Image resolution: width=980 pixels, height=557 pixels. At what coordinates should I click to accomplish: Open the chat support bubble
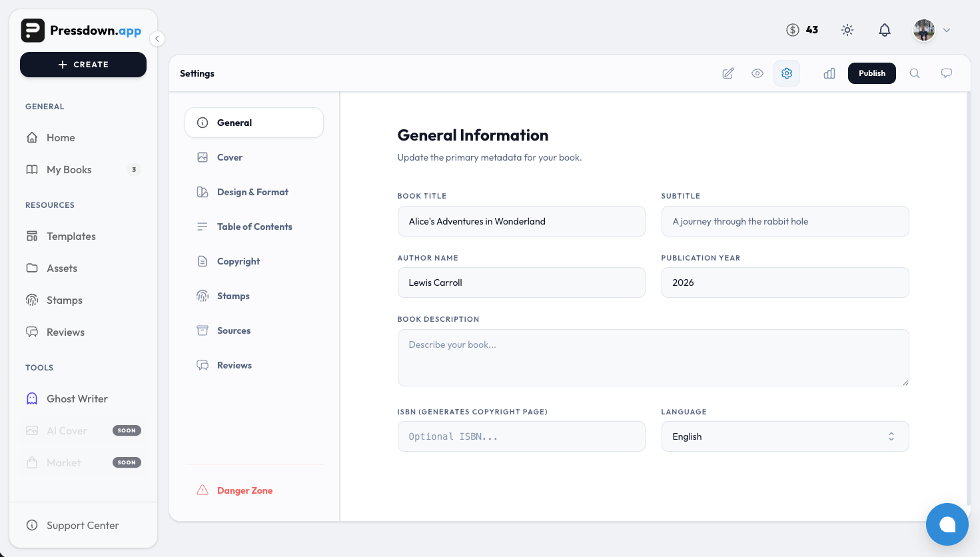coord(947,524)
